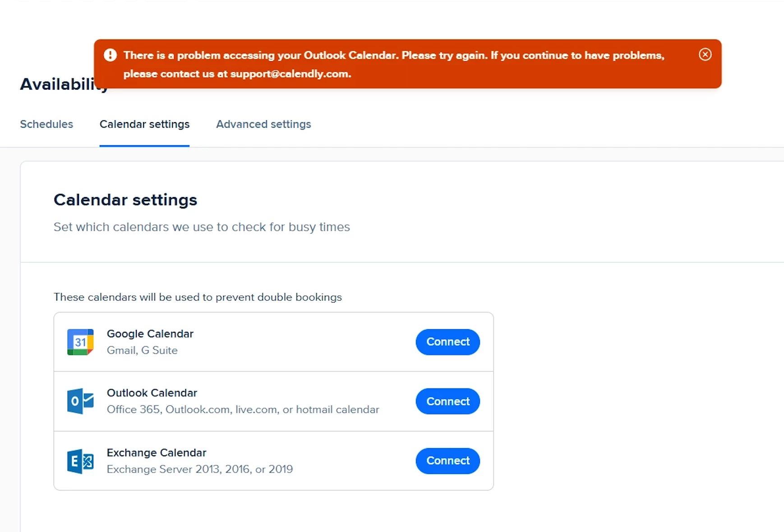Select the Calendar settings tab
Viewport: 784px width, 532px height.
click(144, 124)
